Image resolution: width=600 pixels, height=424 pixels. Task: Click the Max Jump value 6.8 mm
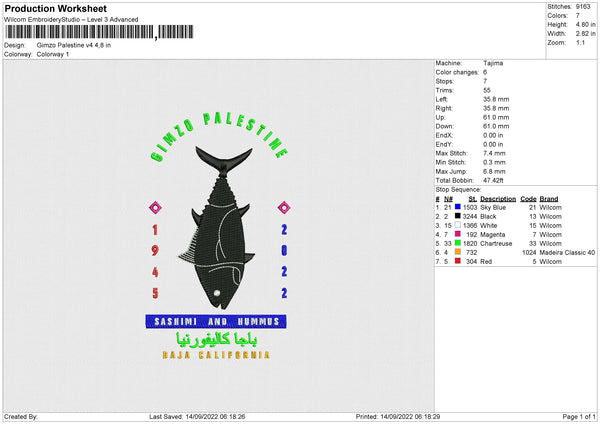coord(494,171)
